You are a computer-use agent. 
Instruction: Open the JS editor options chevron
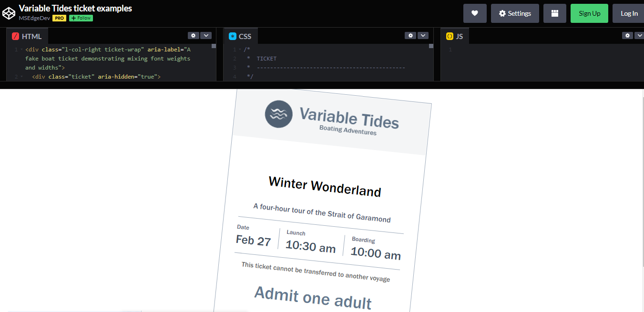click(640, 35)
